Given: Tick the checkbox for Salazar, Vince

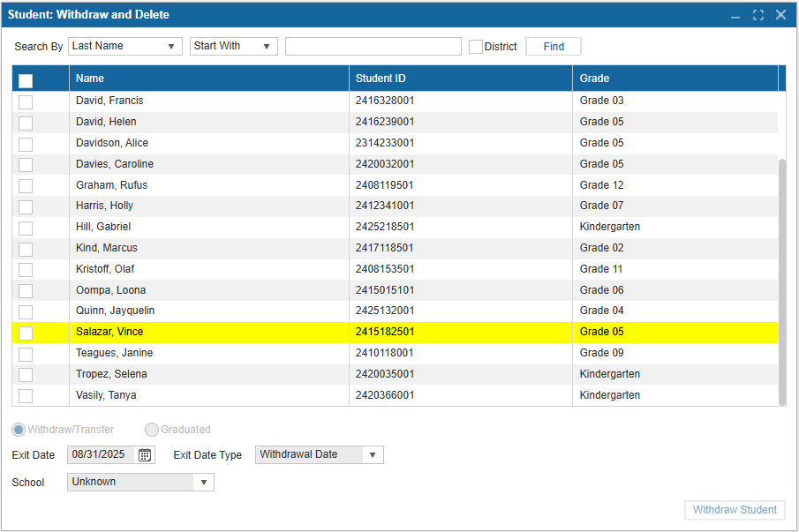Looking at the screenshot, I should (x=26, y=333).
